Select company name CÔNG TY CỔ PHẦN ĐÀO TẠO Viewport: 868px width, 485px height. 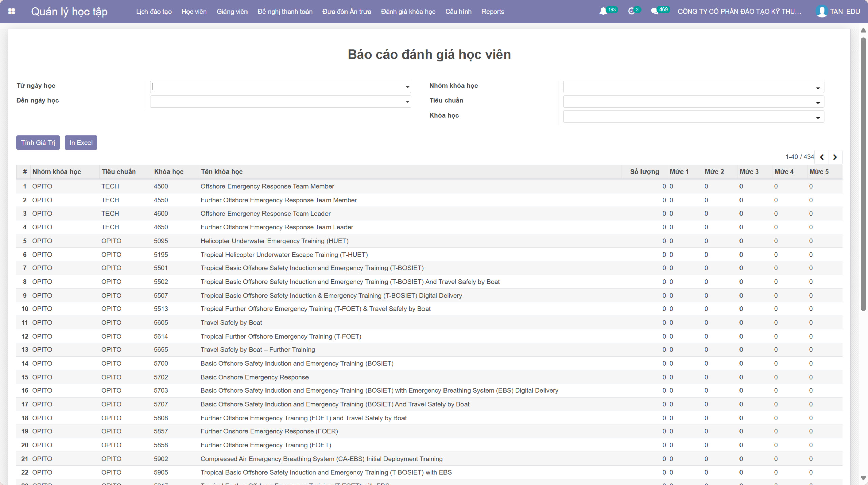739,12
